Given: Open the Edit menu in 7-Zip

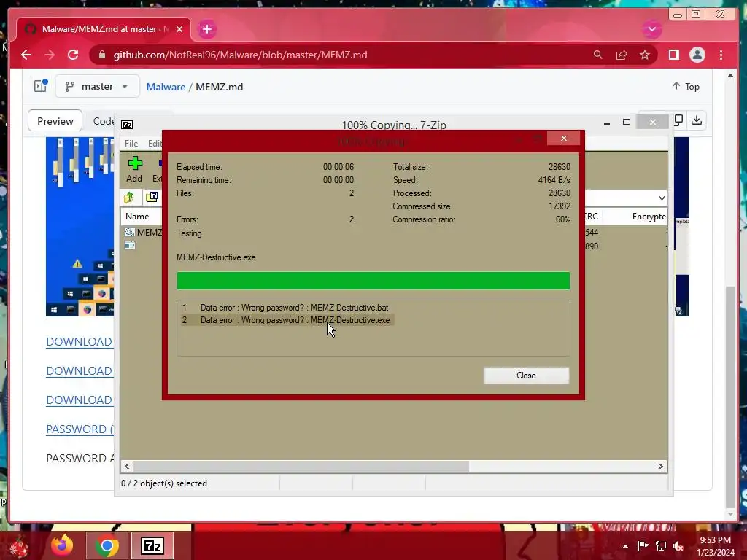Looking at the screenshot, I should pyautogui.click(x=155, y=144).
